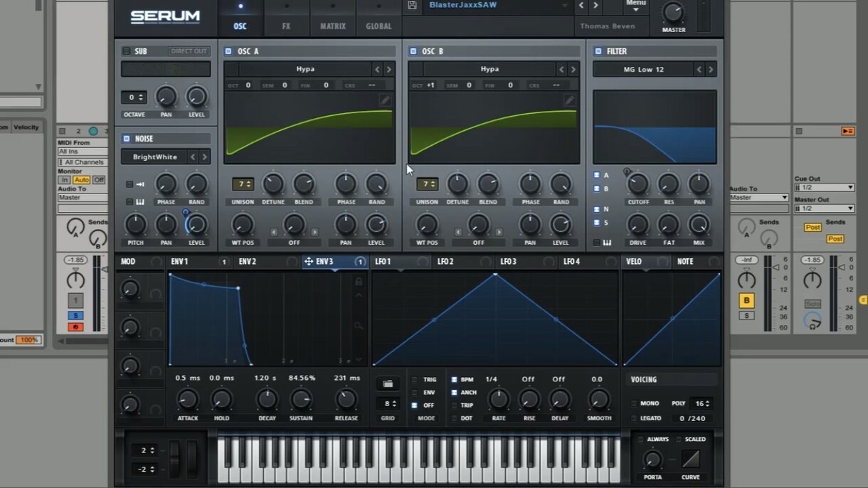The image size is (868, 488).
Task: Open BrightWhite noise selector
Action: pyautogui.click(x=154, y=157)
